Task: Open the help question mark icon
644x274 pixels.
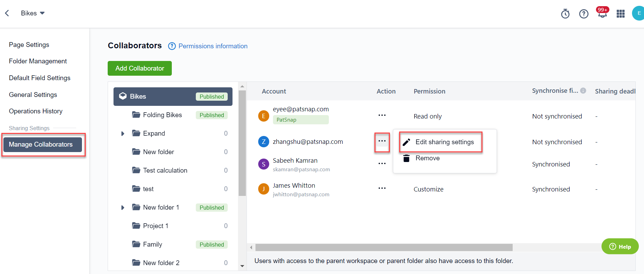Action: click(x=584, y=14)
